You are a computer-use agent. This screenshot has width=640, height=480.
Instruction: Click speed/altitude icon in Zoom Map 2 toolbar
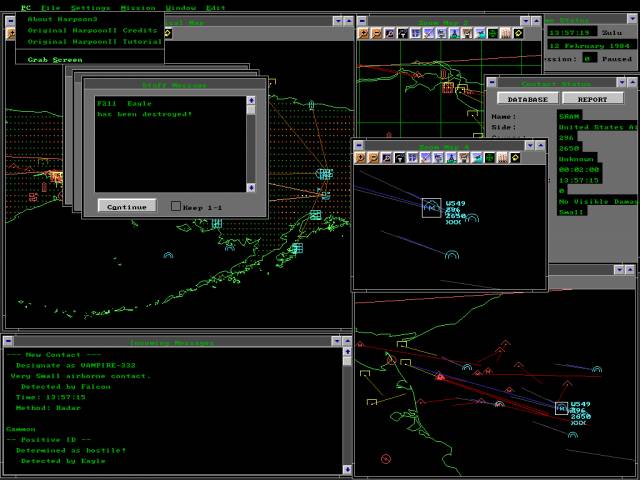pos(416,33)
